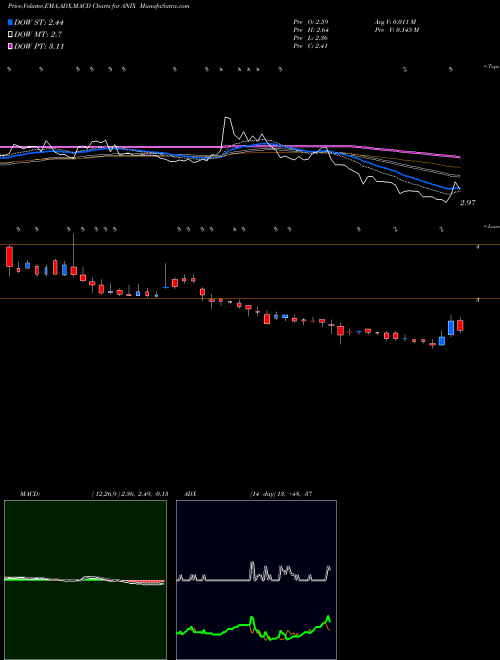Viewport: 500px width, 660px height.
Task: Click the DOW MT: 2.7 label
Action: 36,34
